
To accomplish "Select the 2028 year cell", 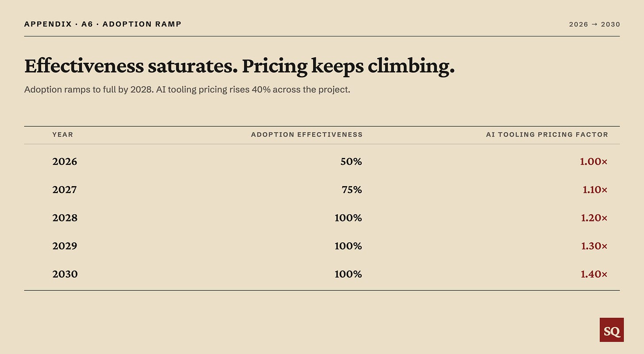I will pyautogui.click(x=65, y=218).
